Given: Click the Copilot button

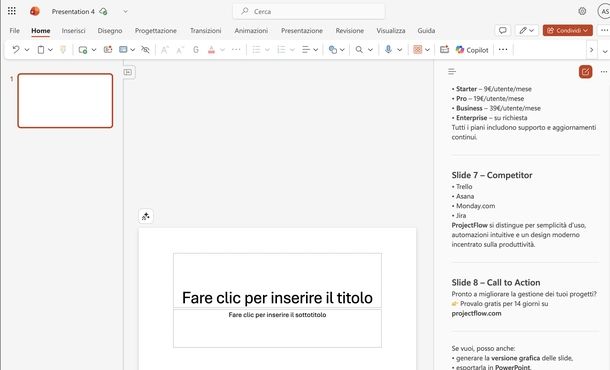Looking at the screenshot, I should [472, 50].
